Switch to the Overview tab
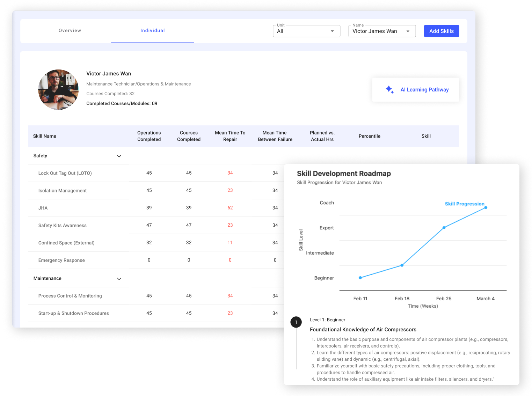The height and width of the screenshot is (396, 532). click(x=70, y=31)
